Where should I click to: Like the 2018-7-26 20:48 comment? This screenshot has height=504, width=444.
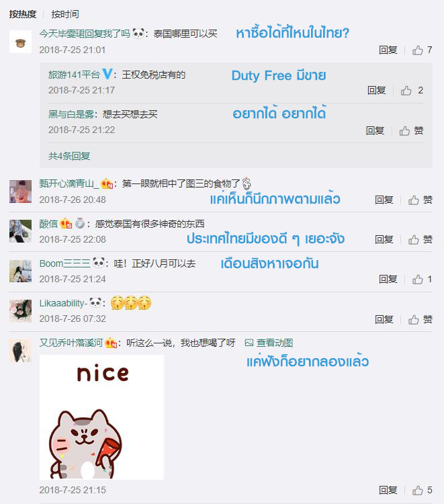coord(420,200)
